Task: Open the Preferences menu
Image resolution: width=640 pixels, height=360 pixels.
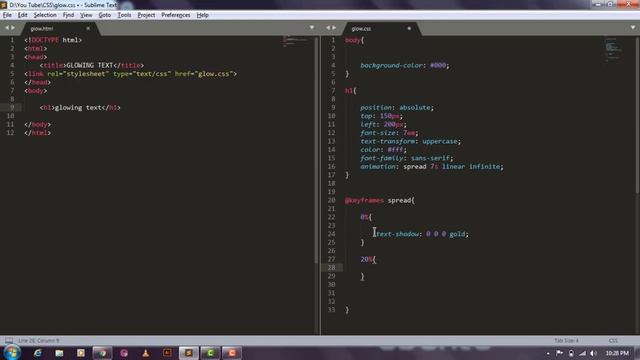Action: click(x=176, y=15)
